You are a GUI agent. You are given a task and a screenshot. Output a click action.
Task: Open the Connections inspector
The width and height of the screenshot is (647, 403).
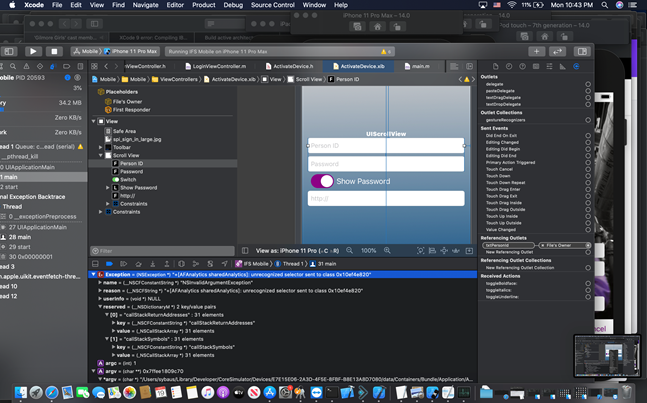tap(576, 66)
